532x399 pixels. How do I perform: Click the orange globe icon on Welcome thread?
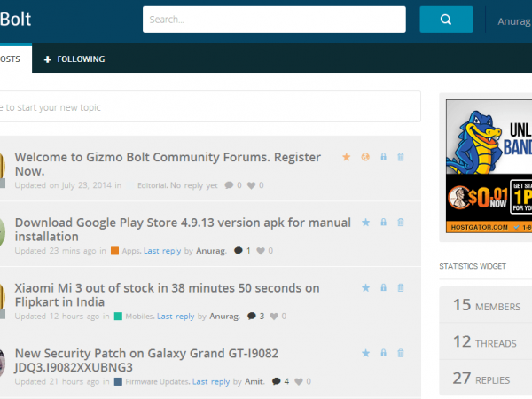click(365, 157)
